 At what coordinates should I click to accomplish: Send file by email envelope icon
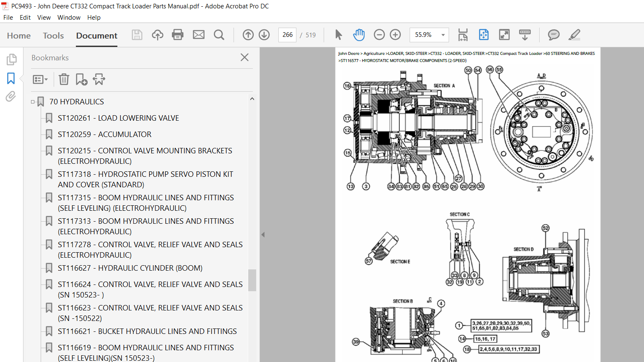click(199, 35)
